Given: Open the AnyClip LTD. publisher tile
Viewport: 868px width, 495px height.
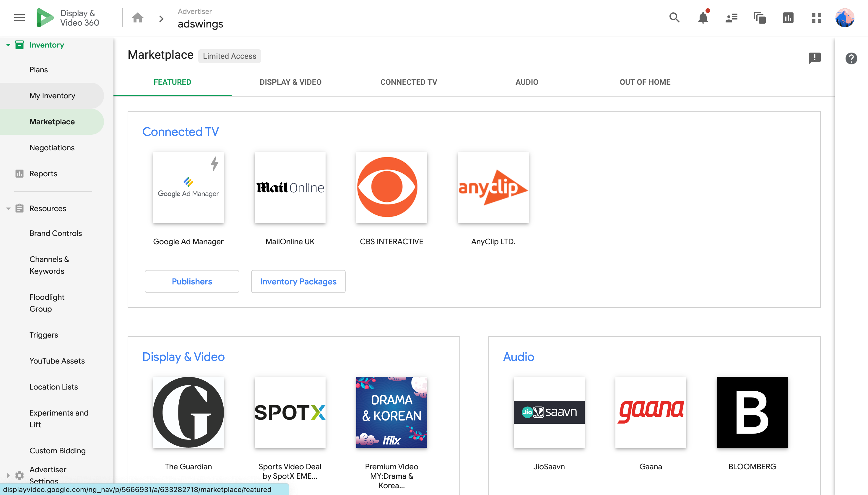Looking at the screenshot, I should point(493,187).
